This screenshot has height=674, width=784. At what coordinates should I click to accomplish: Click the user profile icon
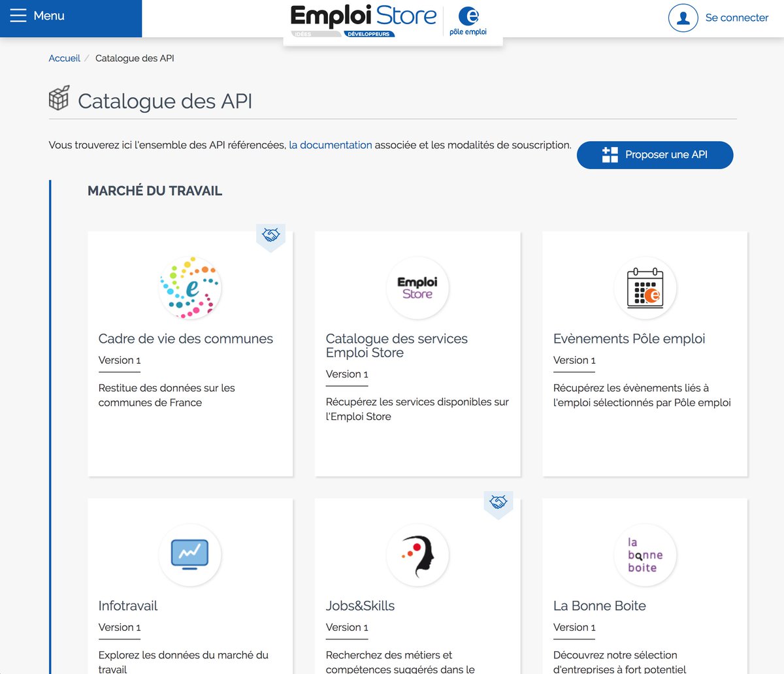pos(683,18)
